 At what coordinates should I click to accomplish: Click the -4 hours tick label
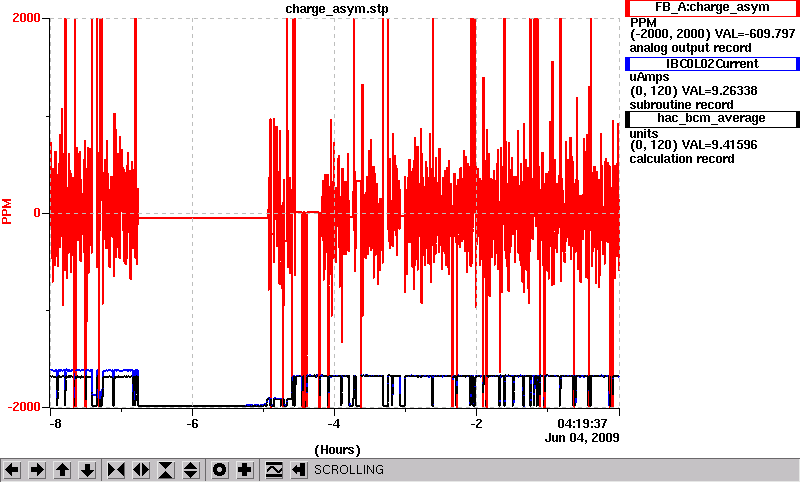(334, 424)
